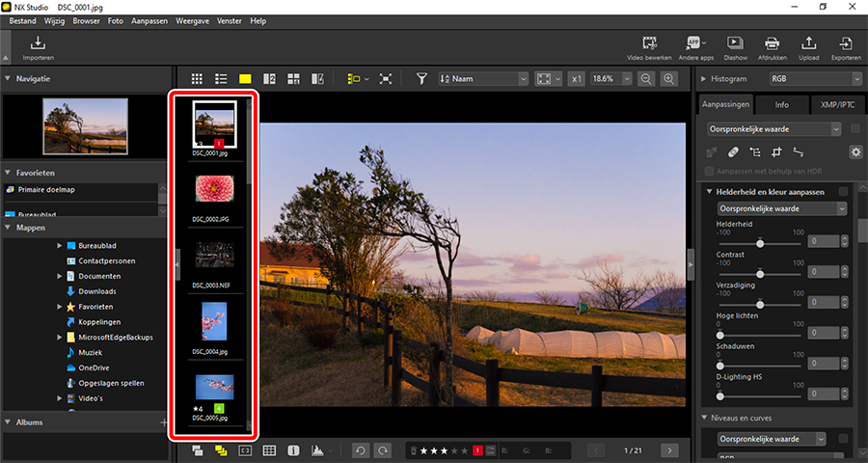Viewport: 868px width, 463px height.
Task: Open the Downloads folder
Action: coord(96,291)
